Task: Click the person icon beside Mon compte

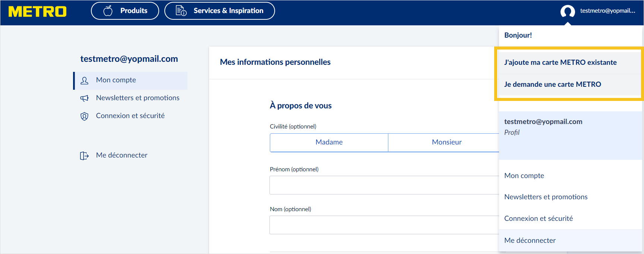Action: [85, 80]
